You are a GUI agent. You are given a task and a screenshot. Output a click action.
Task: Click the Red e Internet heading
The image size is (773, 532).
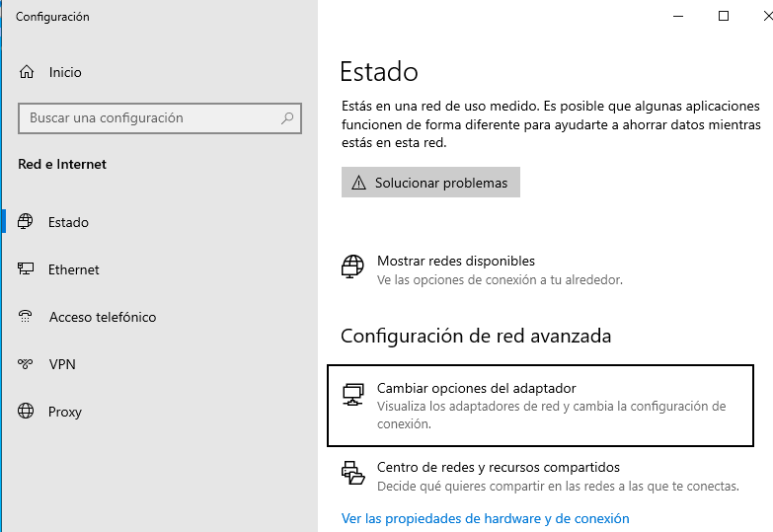click(62, 164)
